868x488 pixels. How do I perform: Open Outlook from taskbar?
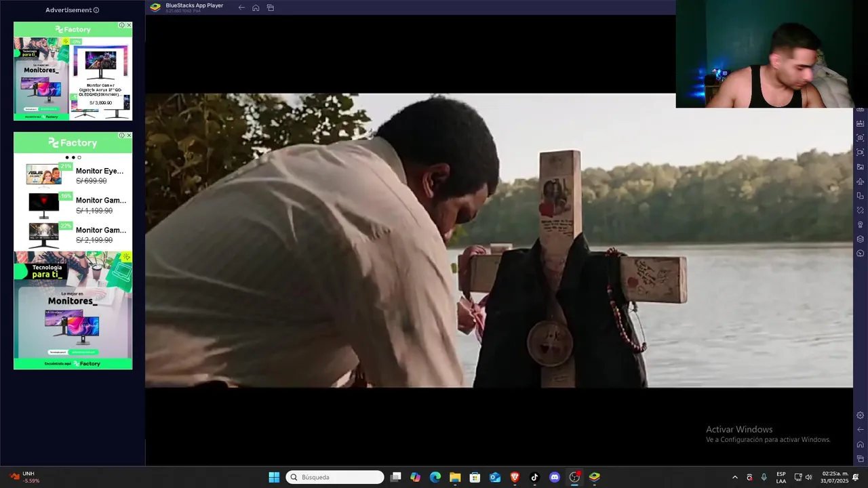(x=495, y=477)
